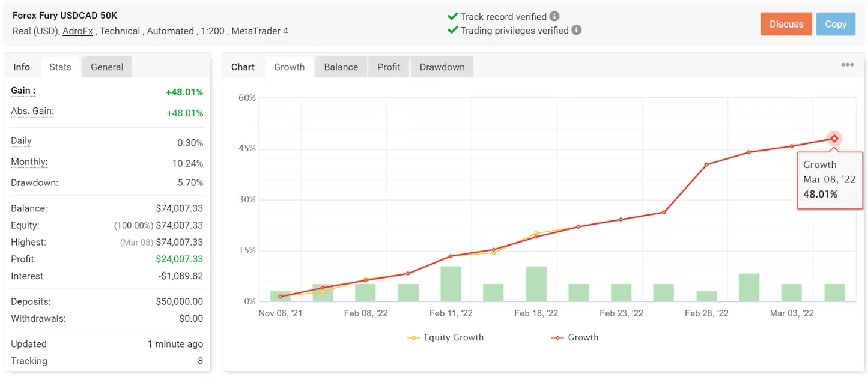Toggle the Equity Growth legend item

(x=446, y=337)
